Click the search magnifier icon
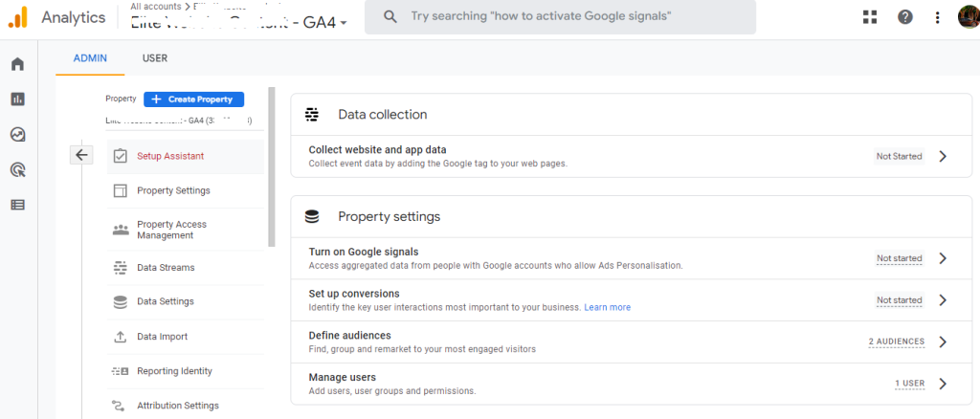Screen dimensions: 980x419 click(x=390, y=16)
